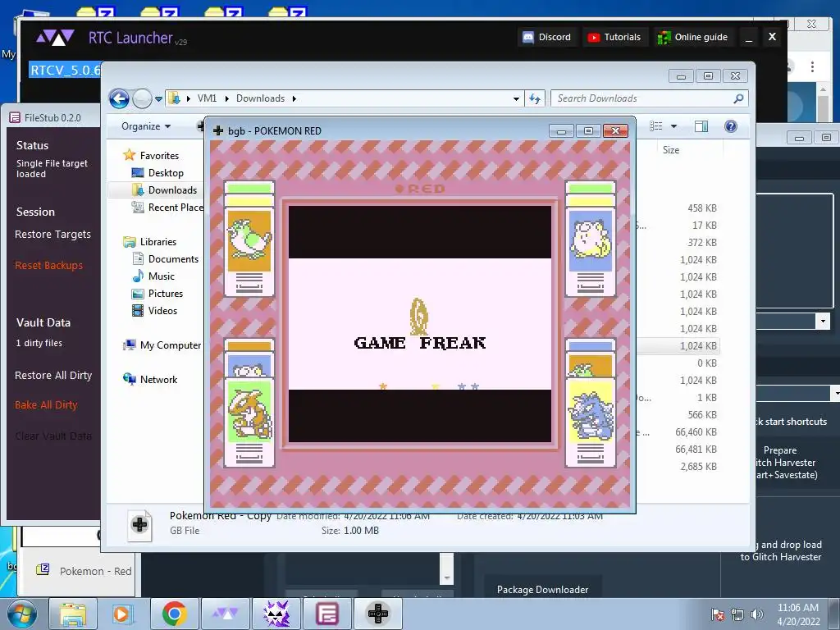Click the Downloads breadcrumb segment
The height and width of the screenshot is (630, 840).
click(x=260, y=98)
